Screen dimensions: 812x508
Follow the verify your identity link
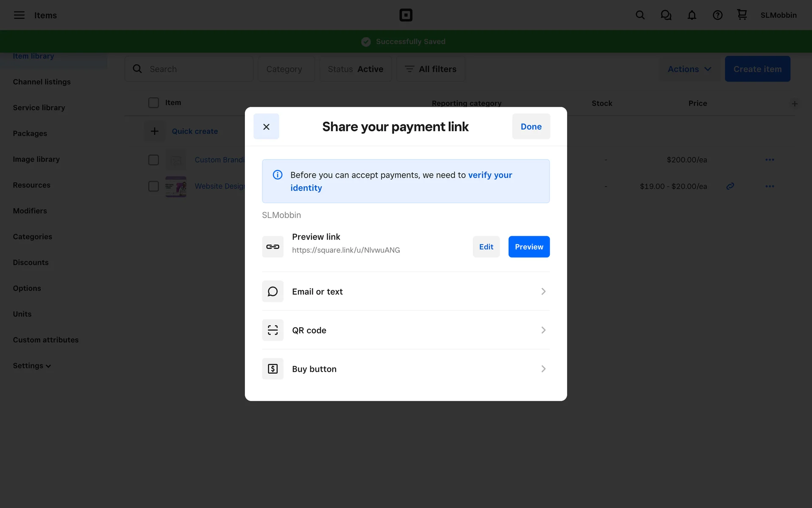490,175
